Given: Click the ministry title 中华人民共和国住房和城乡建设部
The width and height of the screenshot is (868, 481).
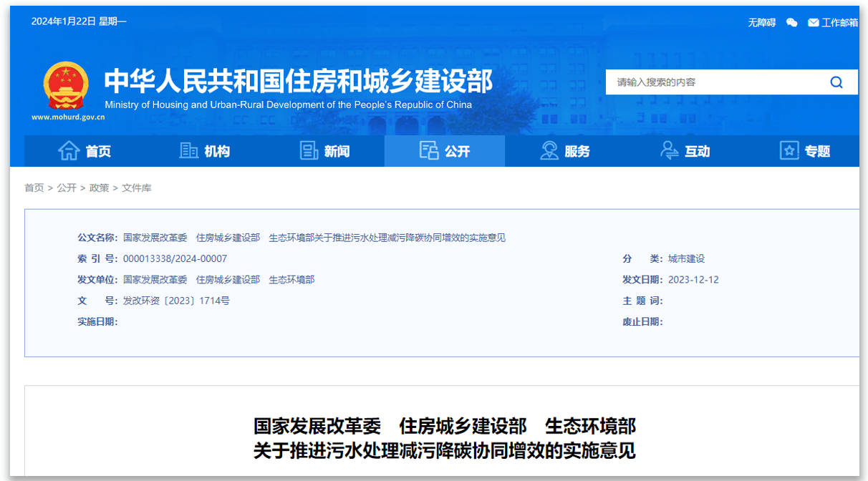Looking at the screenshot, I should [299, 81].
